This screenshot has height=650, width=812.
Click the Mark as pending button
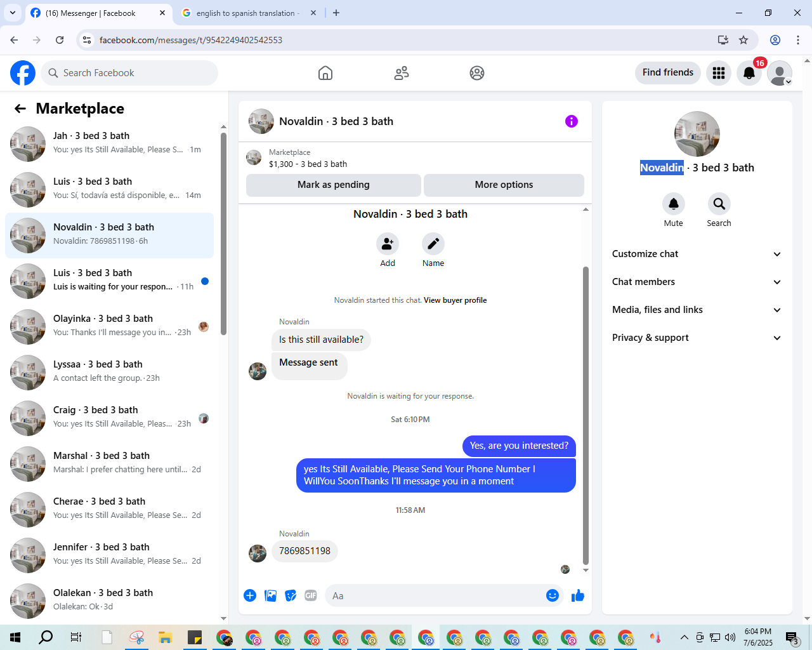334,185
